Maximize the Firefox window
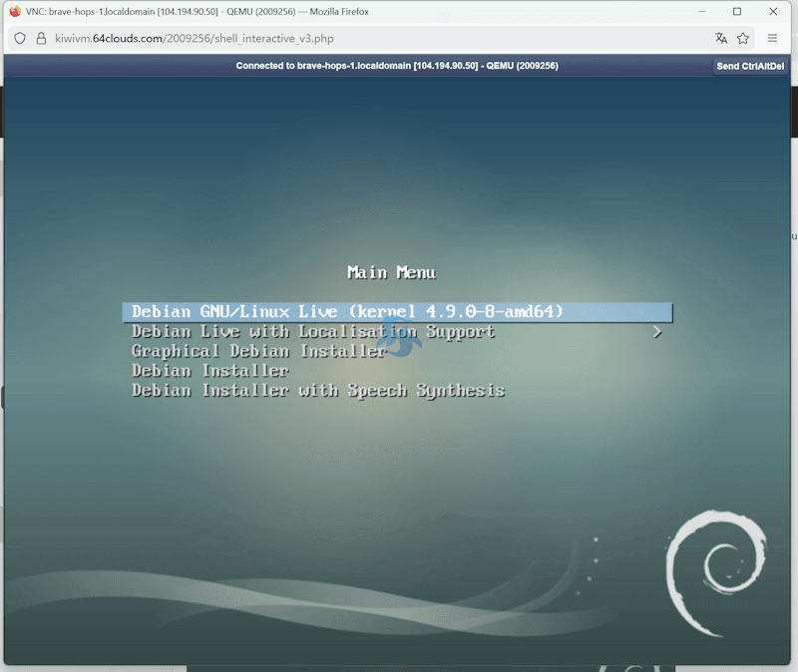This screenshot has width=798, height=672. [737, 12]
